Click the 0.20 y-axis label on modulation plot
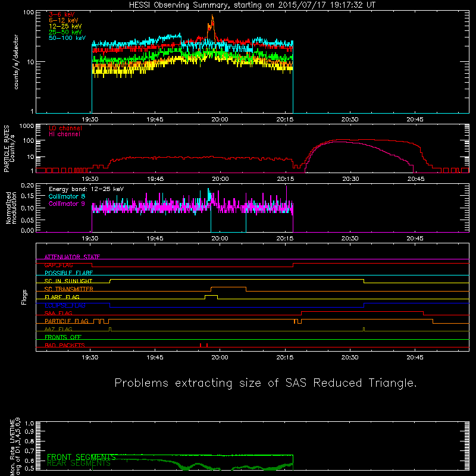 27,185
